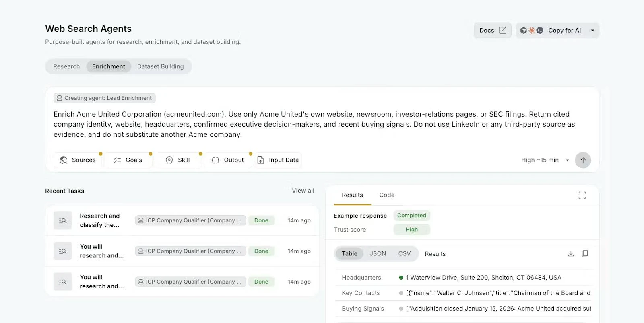Click the High trust score badge
Screen dimensions: 644x323
(412, 230)
